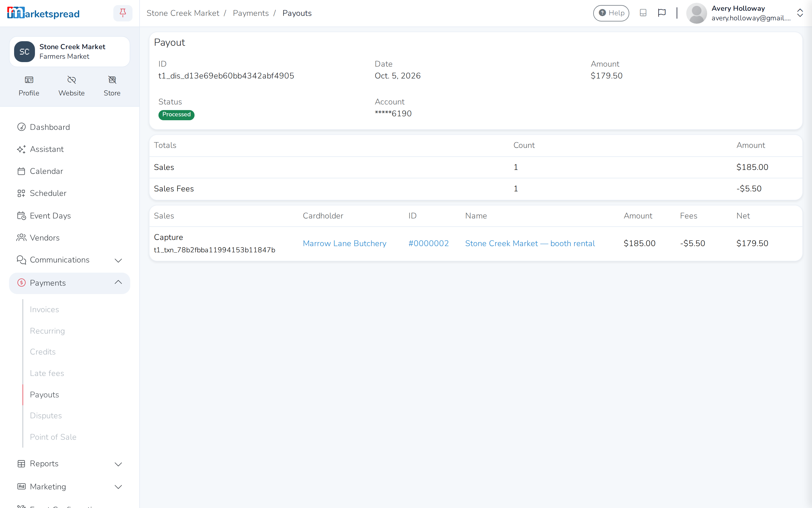
Task: Open the Profile icon shortcut
Action: click(x=29, y=86)
